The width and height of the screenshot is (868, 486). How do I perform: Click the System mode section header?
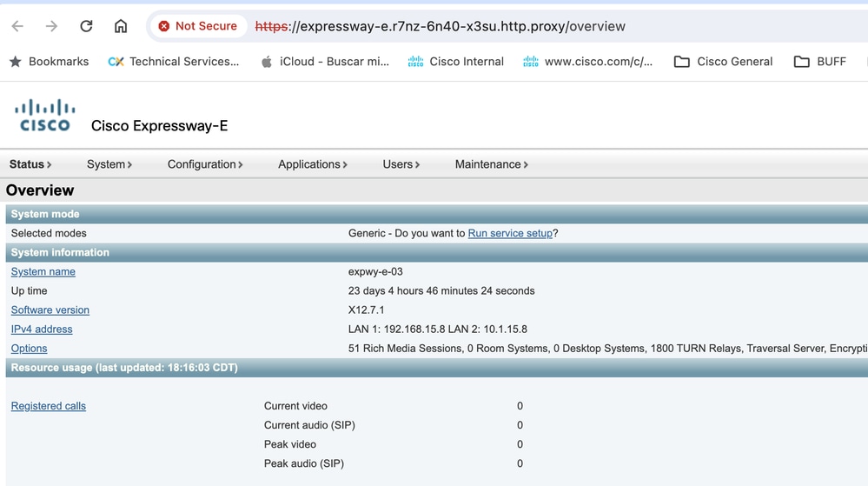437,214
